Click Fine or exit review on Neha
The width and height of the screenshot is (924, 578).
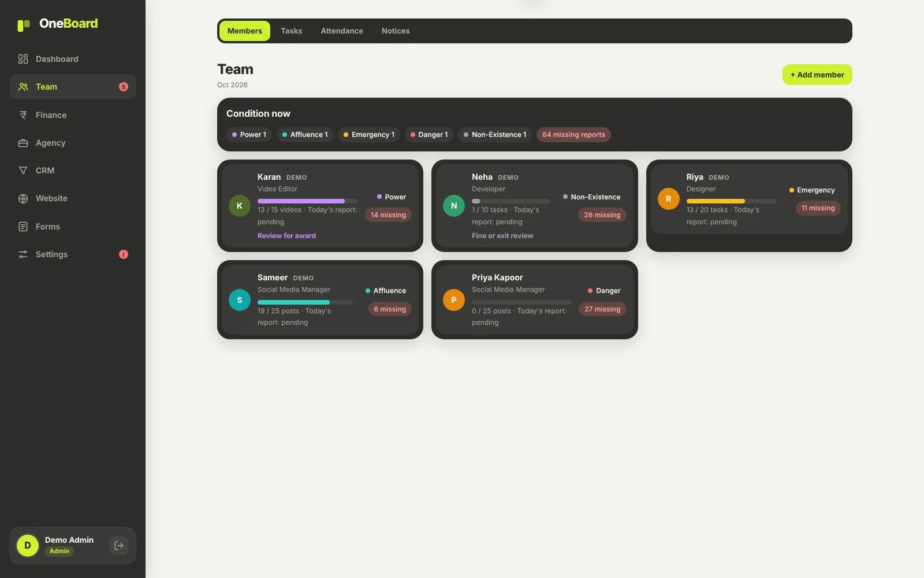502,236
